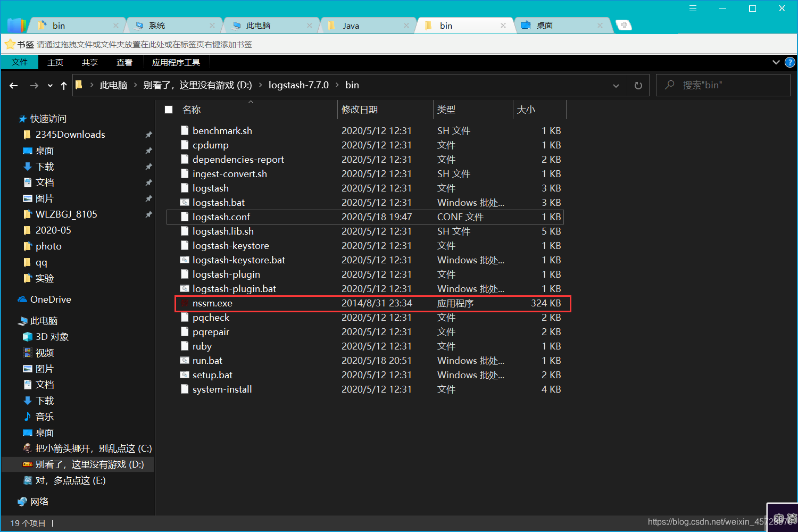Open the address bar history dropdown
This screenshot has width=798, height=532.
tap(616, 85)
